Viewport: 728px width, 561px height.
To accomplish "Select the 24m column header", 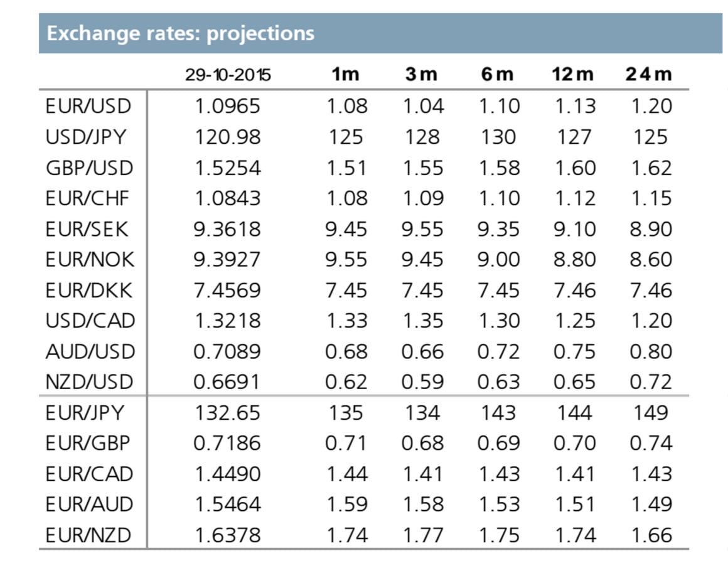I will tap(649, 75).
